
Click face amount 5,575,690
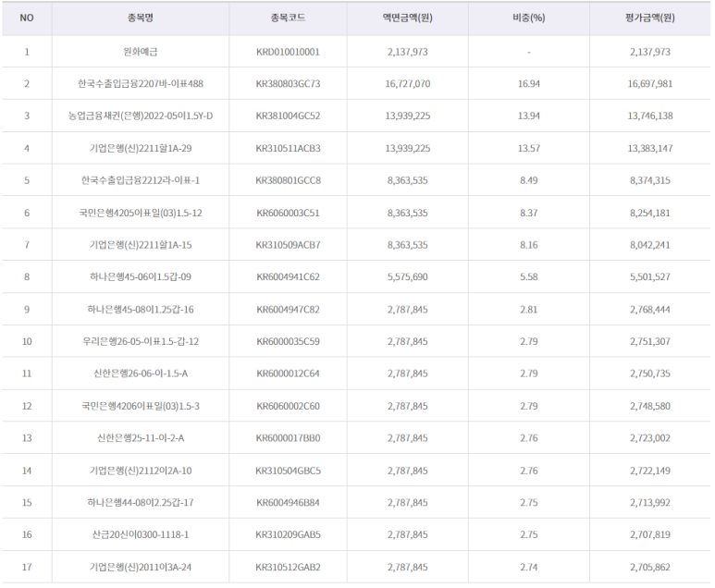[408, 277]
